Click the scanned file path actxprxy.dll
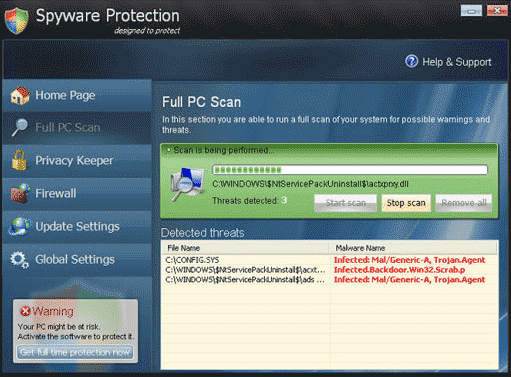The height and width of the screenshot is (377, 511). [310, 184]
